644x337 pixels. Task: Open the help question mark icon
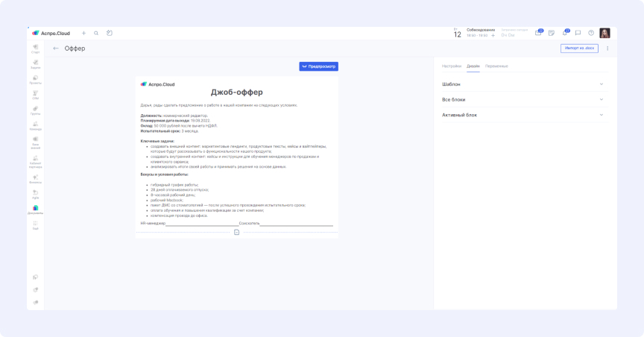(591, 34)
